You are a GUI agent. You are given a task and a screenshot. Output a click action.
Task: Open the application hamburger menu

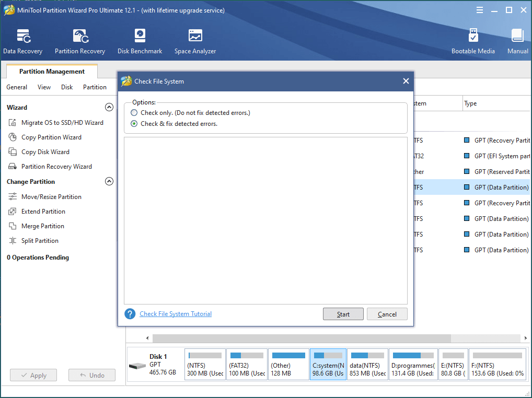(480, 10)
